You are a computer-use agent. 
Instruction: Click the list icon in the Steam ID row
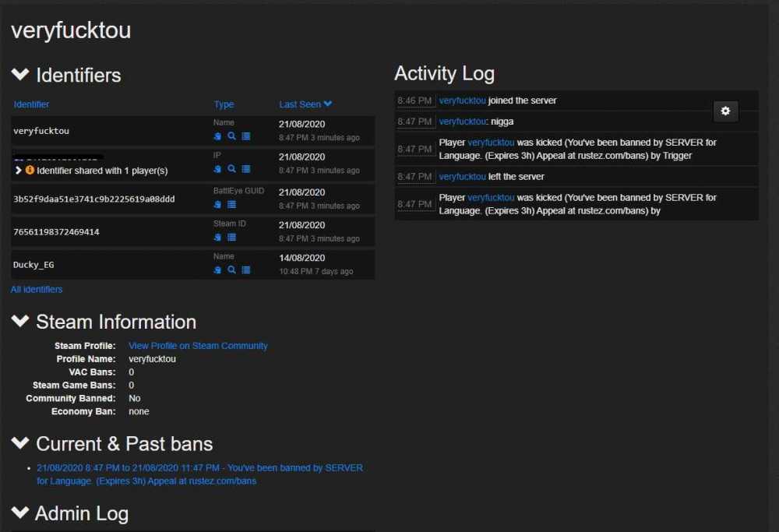click(x=231, y=238)
